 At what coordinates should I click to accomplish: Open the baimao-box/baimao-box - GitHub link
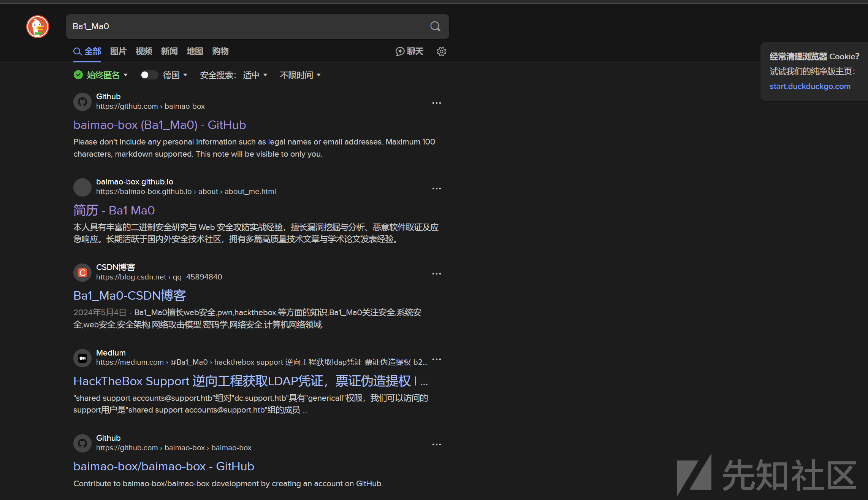(164, 467)
